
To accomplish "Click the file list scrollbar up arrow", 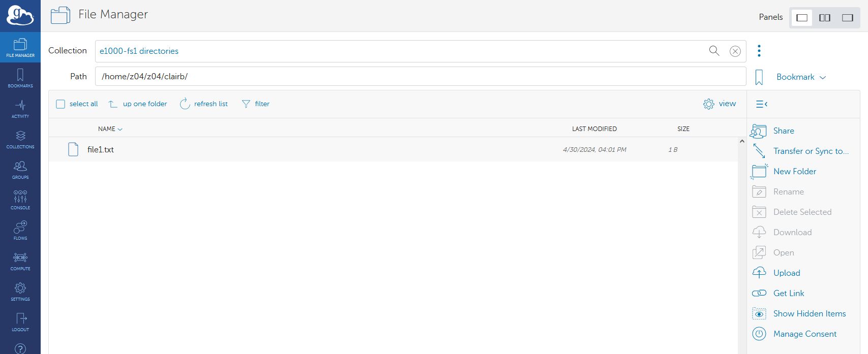I will coord(742,142).
